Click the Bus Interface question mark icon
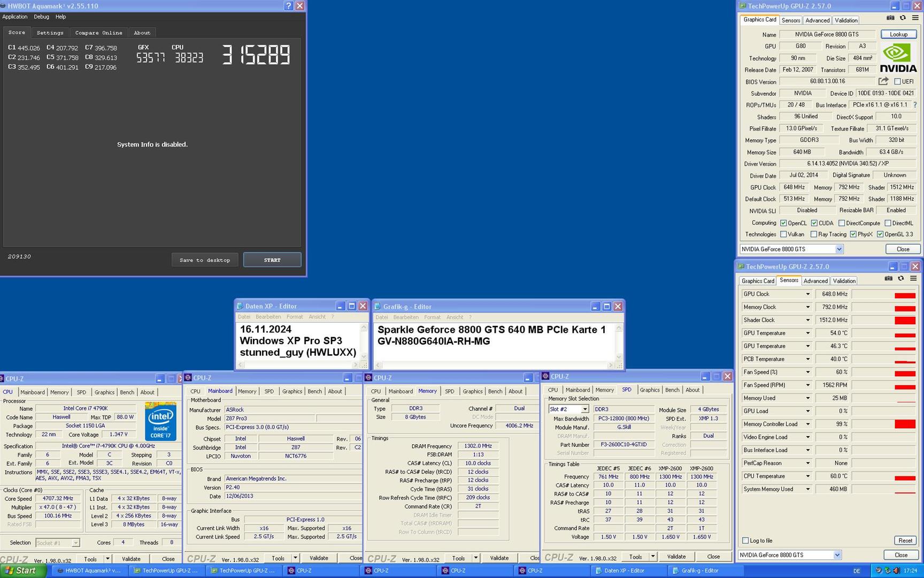 pos(915,105)
